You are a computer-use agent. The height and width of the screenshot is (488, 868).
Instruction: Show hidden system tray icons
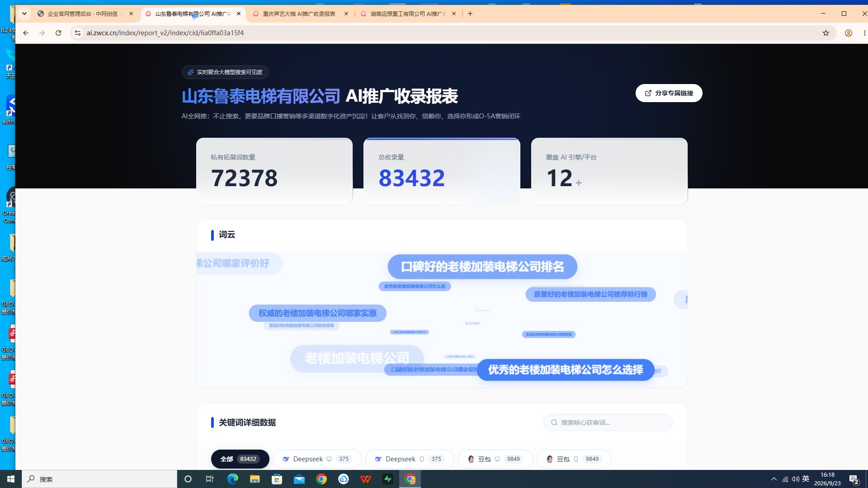[x=774, y=479]
